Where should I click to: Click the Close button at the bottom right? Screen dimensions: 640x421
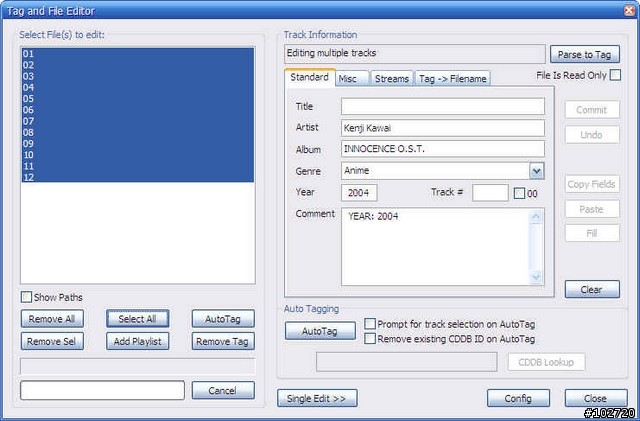point(596,398)
